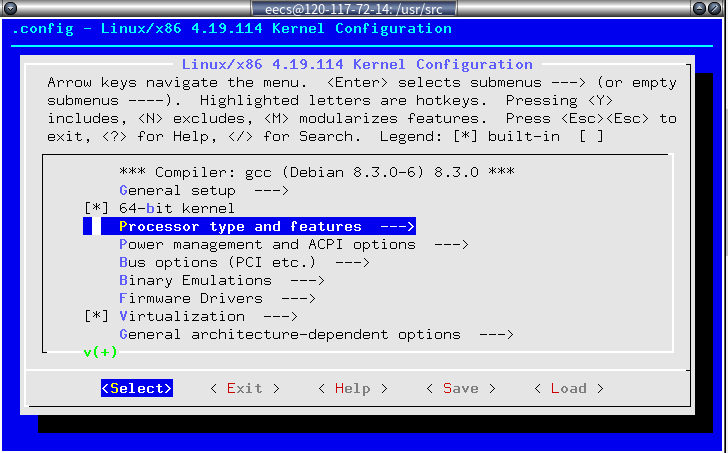
Task: Click the Help button
Action: pyautogui.click(x=352, y=388)
